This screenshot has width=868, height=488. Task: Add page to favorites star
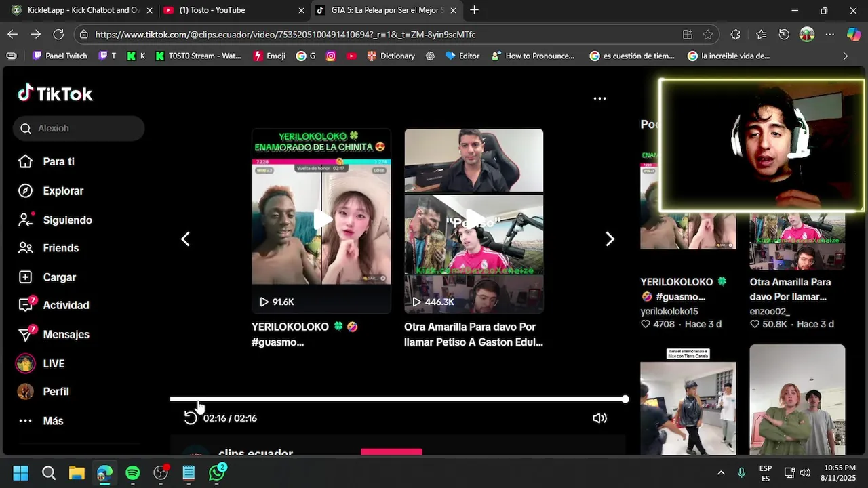(x=708, y=34)
